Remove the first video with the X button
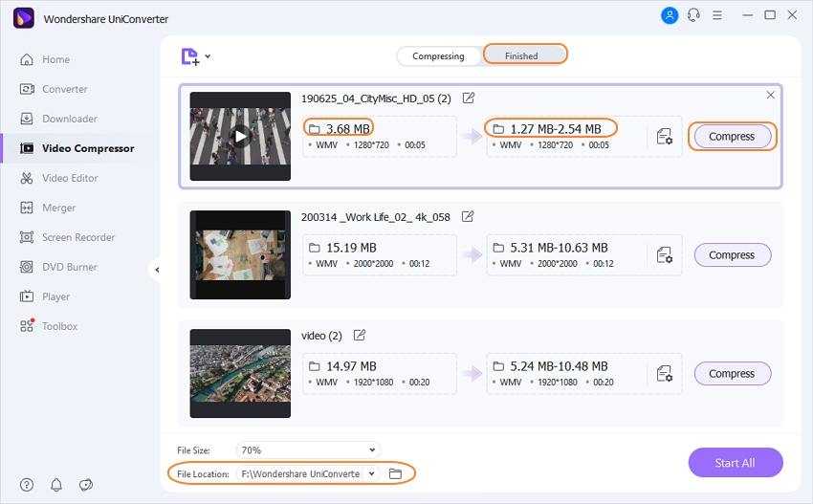Viewport: 813px width, 504px height. [x=770, y=96]
